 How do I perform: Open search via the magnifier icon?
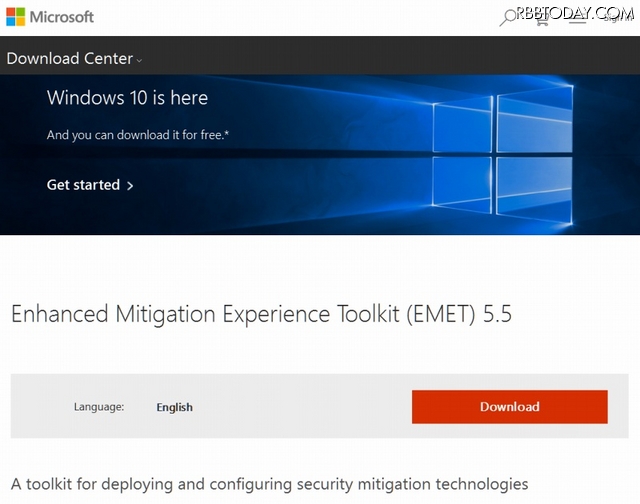pyautogui.click(x=507, y=18)
